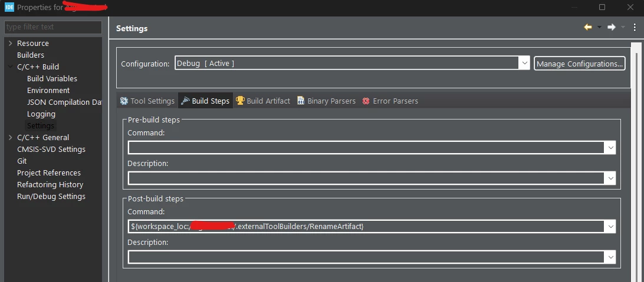Select Builders in the tree
Viewport: 644px width, 282px height.
(31, 55)
